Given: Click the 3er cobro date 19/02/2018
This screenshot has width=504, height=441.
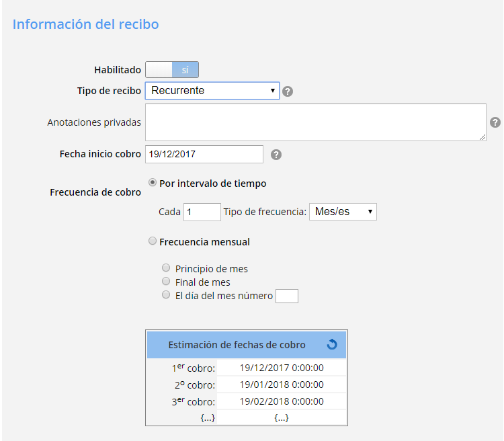Looking at the screenshot, I should point(282,401).
